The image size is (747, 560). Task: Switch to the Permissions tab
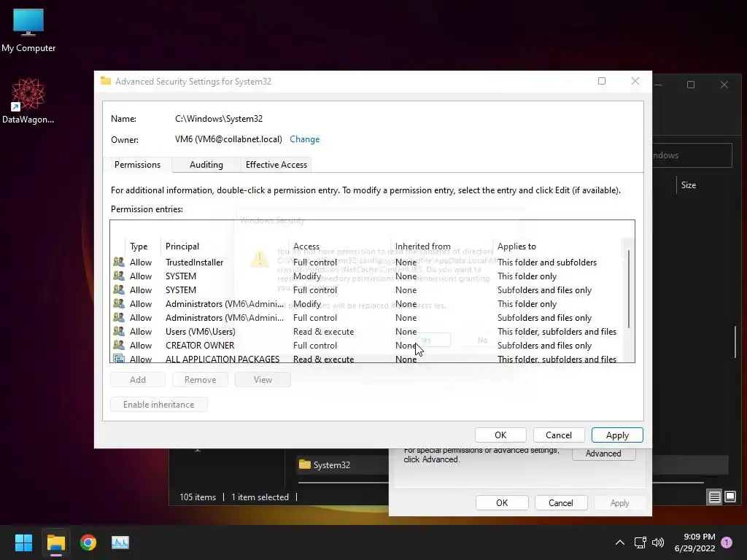point(137,165)
